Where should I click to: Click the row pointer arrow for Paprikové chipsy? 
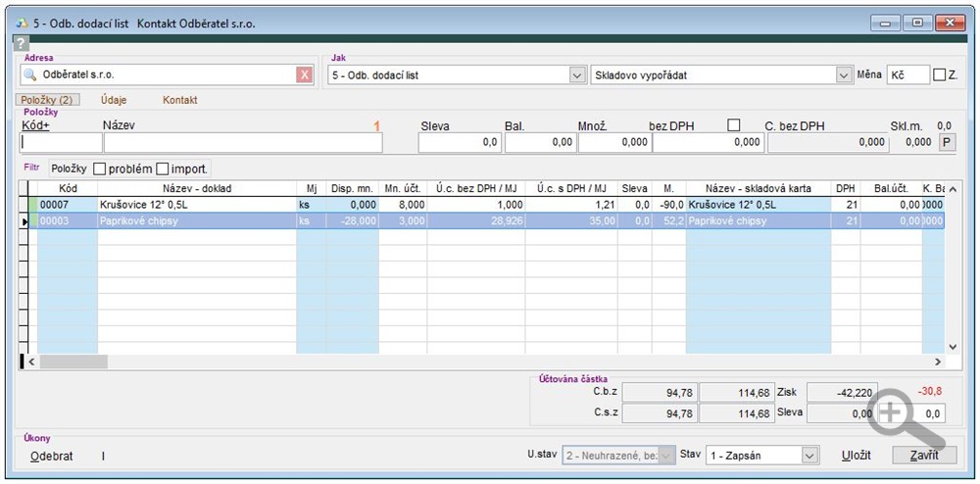[24, 221]
